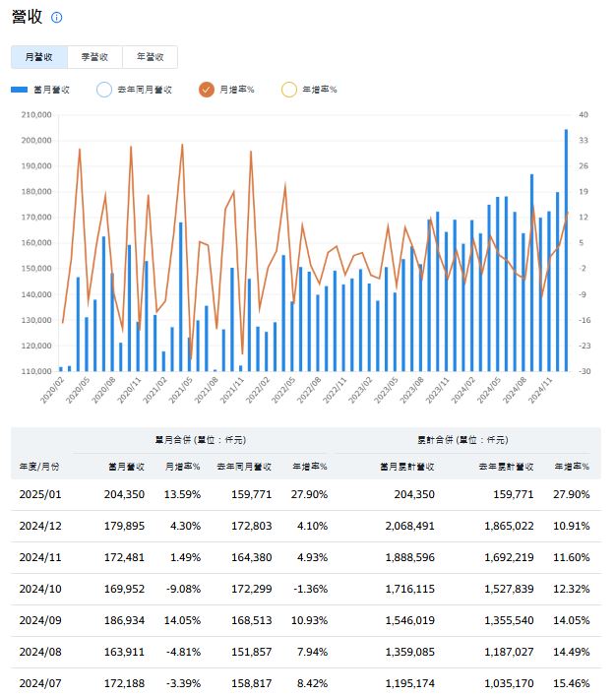Image resolution: width=616 pixels, height=696 pixels.
Task: Select the 2024/09 row date
Action: [40, 620]
